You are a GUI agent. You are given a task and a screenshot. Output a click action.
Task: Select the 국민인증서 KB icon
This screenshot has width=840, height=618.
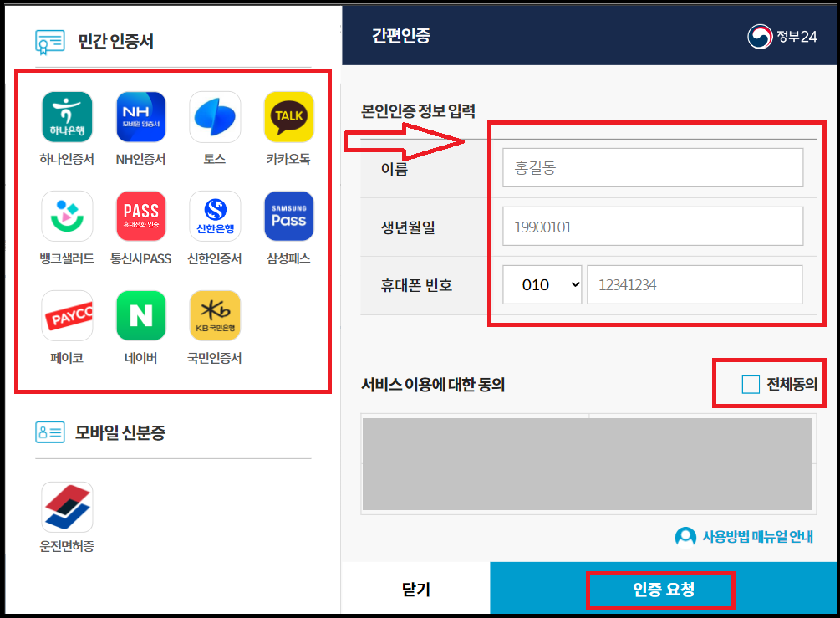215,316
